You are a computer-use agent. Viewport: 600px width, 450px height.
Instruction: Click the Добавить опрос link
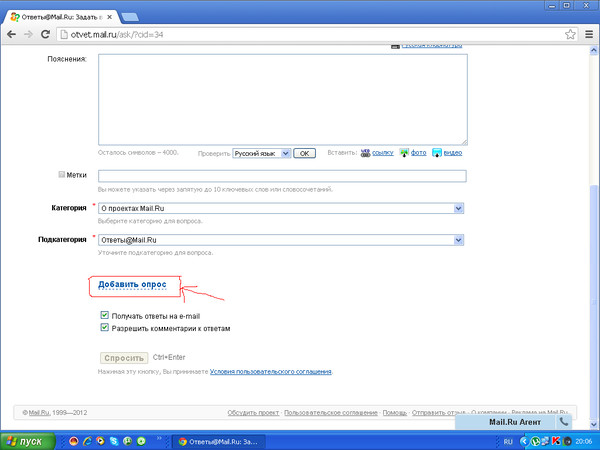[132, 284]
